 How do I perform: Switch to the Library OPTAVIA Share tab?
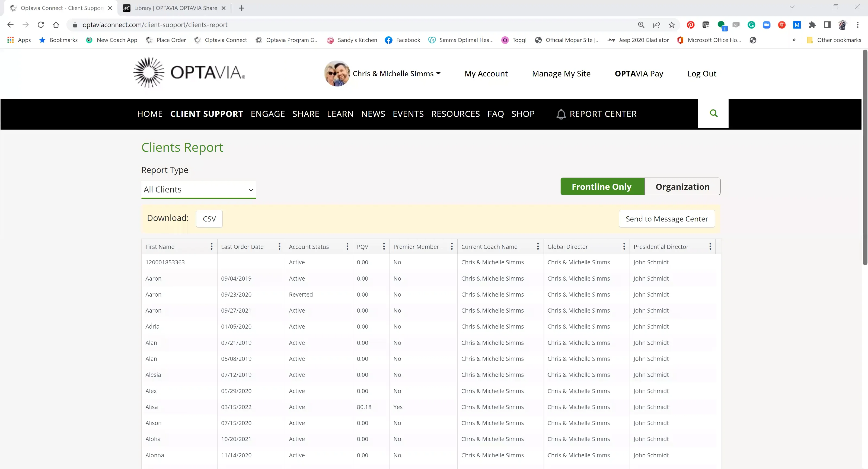pos(174,8)
